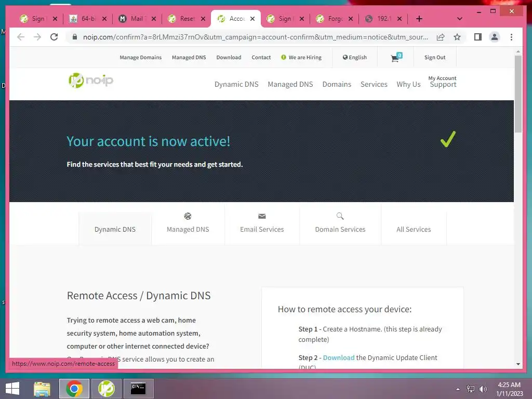Viewport: 532px width, 399px height.
Task: Open Why Us main menu
Action: tap(408, 84)
